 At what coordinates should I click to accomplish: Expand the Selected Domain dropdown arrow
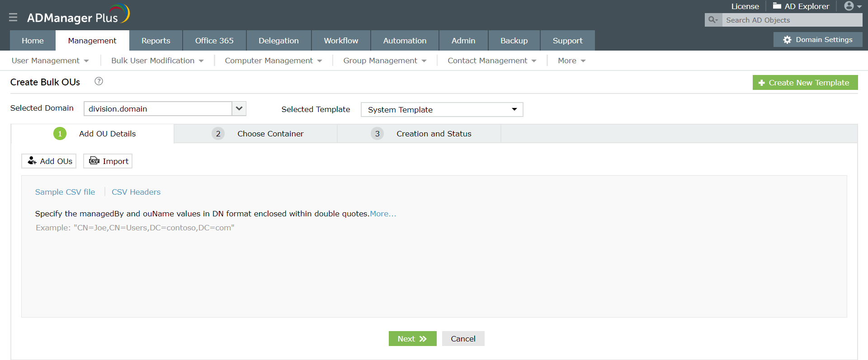[239, 108]
